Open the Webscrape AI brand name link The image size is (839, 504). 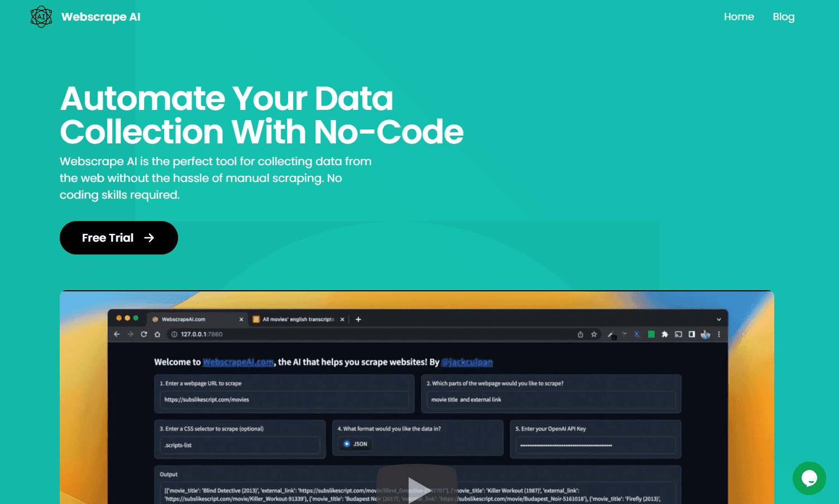tap(101, 17)
